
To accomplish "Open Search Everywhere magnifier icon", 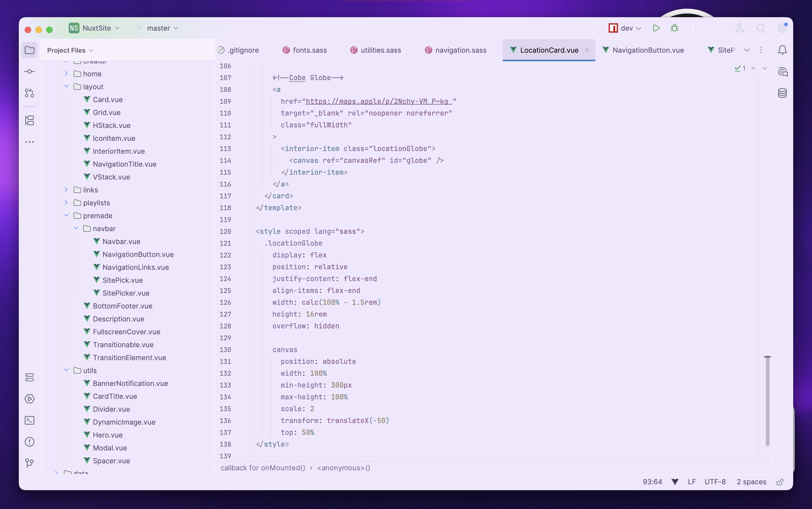I will (761, 28).
